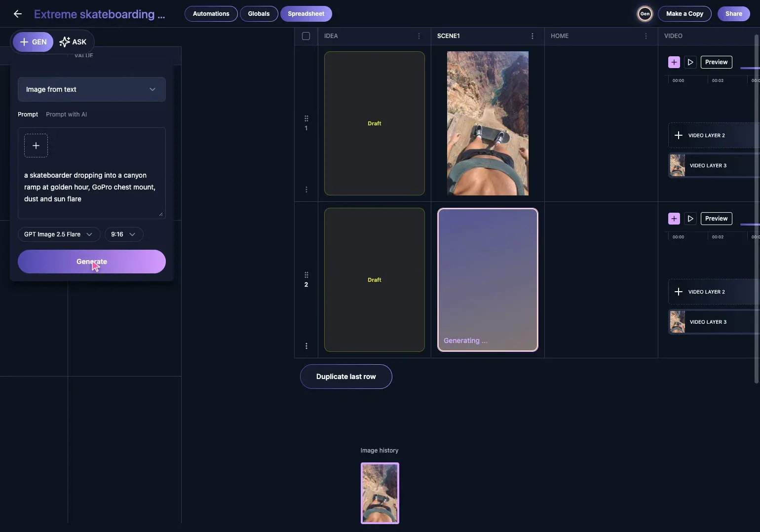Click 00:02 timeline marker in row 2
The width and height of the screenshot is (760, 532).
tap(718, 237)
